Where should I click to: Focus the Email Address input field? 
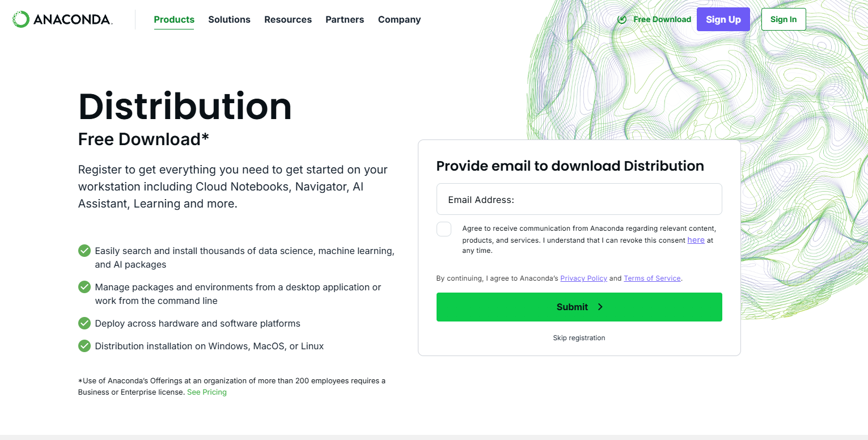pyautogui.click(x=579, y=199)
